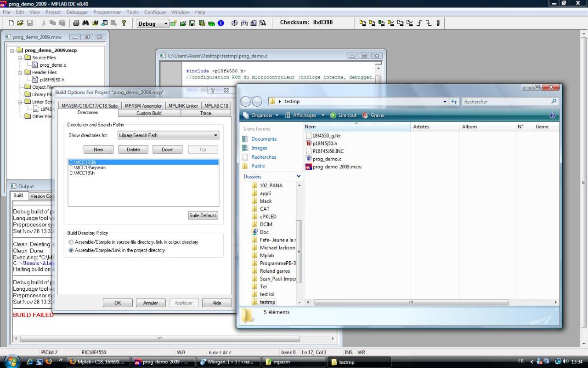Click the volume icon in system tray

pyautogui.click(x=565, y=362)
